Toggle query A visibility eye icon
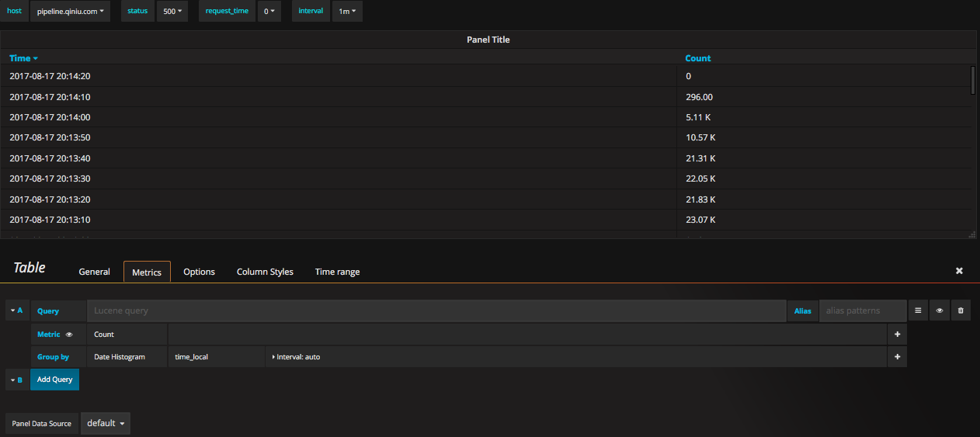Viewport: 980px width, 437px height. [939, 310]
